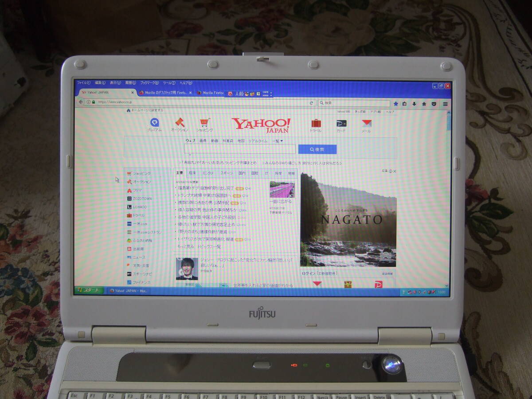This screenshot has width=532, height=399.
Task: Select the エンタメ news tab
Action: click(x=208, y=173)
